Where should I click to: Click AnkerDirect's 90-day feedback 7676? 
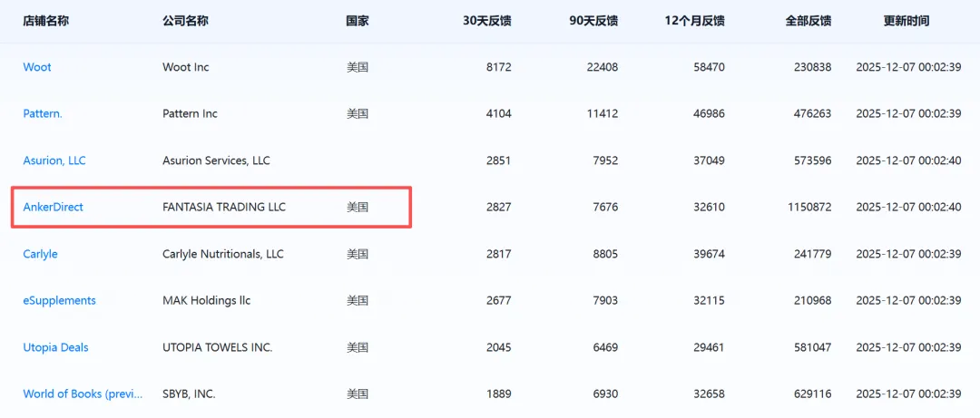[605, 207]
